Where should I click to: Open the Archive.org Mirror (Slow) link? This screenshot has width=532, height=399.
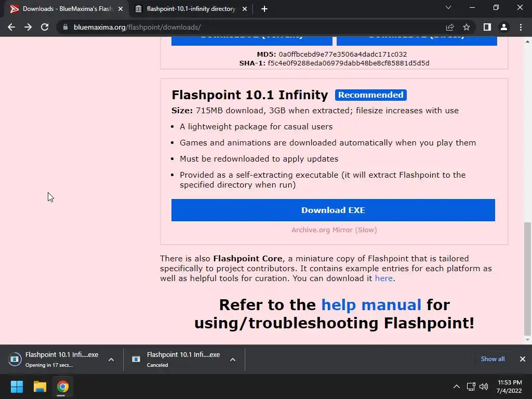pyautogui.click(x=334, y=230)
